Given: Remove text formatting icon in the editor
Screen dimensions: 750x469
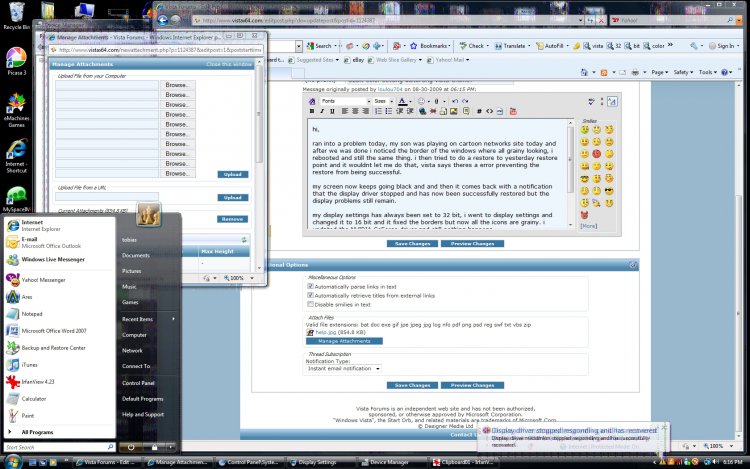Looking at the screenshot, I should click(312, 101).
